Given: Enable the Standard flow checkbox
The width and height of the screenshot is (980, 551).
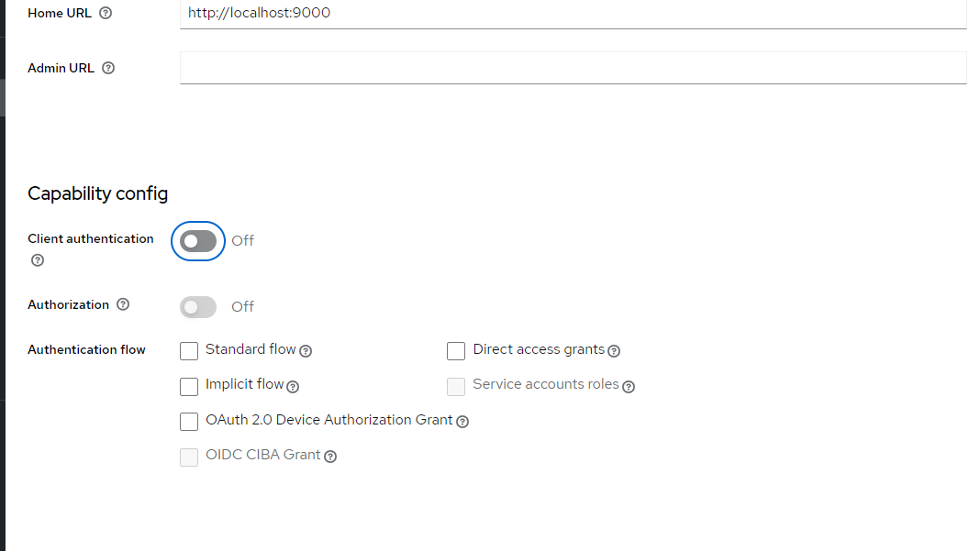Looking at the screenshot, I should point(188,350).
